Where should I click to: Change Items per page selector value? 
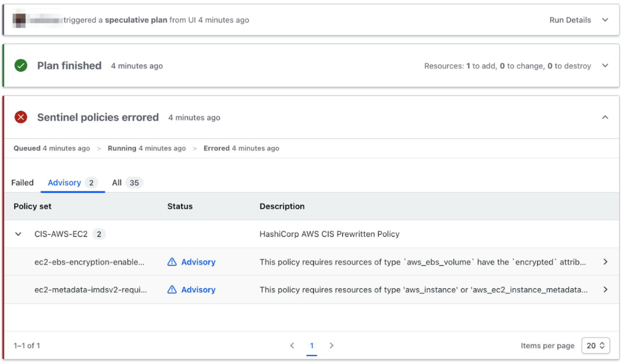[x=595, y=345]
